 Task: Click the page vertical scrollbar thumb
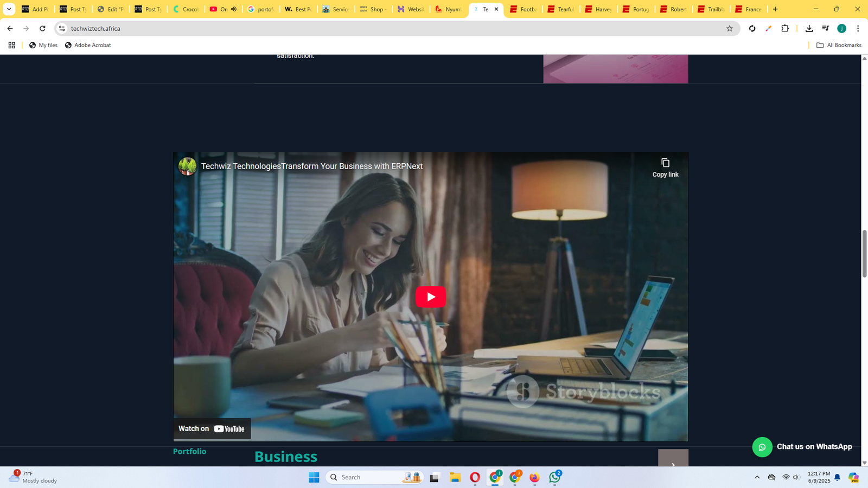click(864, 254)
